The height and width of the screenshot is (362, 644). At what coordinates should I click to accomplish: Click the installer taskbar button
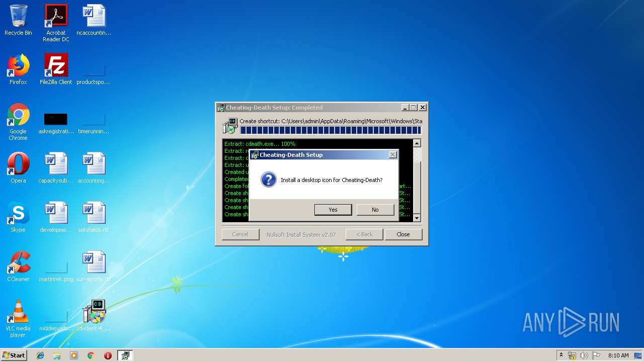[x=125, y=355]
